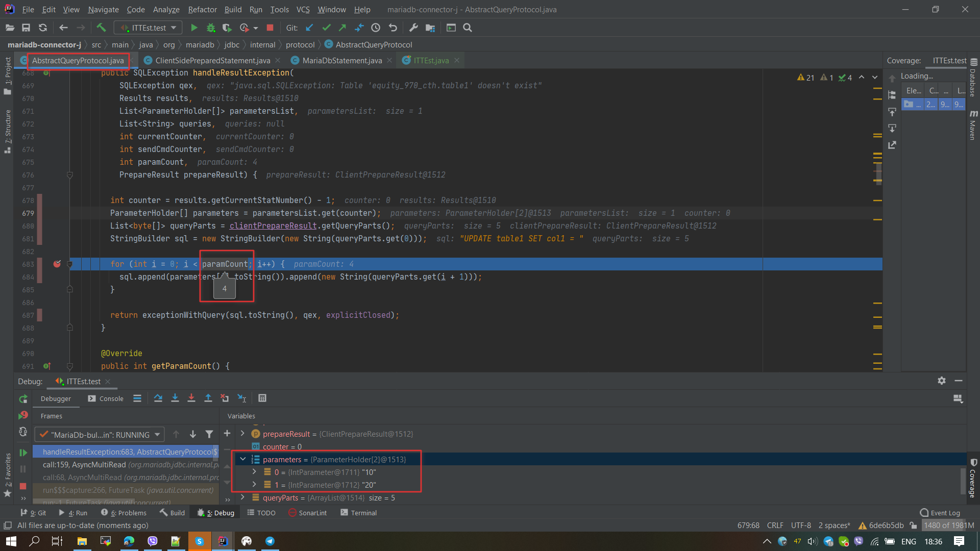
Task: Toggle breakpoint at line 683
Action: pyautogui.click(x=57, y=264)
